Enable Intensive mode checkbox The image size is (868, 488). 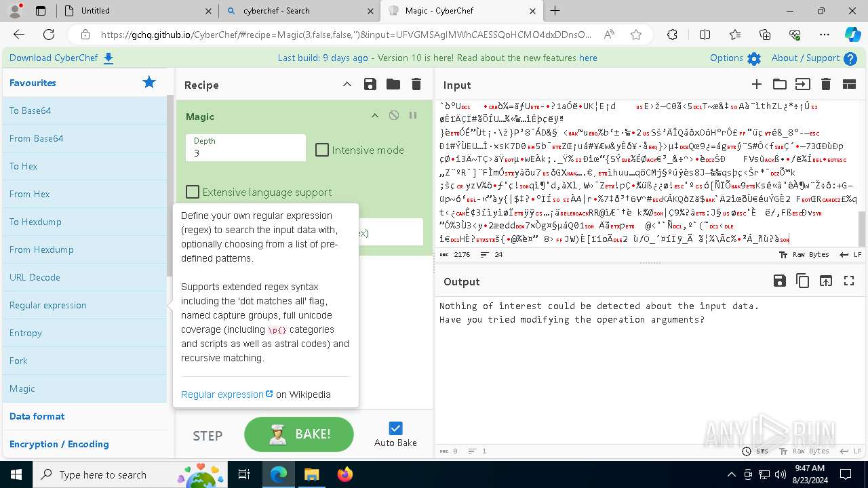point(322,150)
